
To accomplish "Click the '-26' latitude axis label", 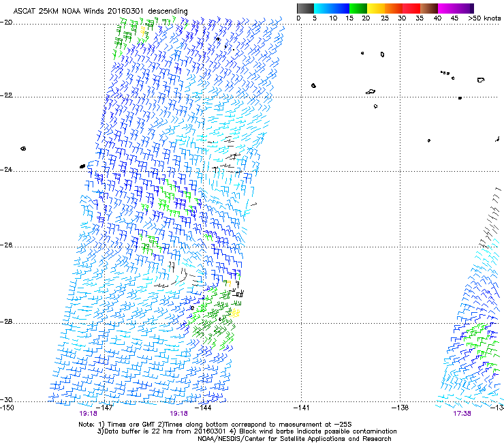I will [x=6, y=245].
